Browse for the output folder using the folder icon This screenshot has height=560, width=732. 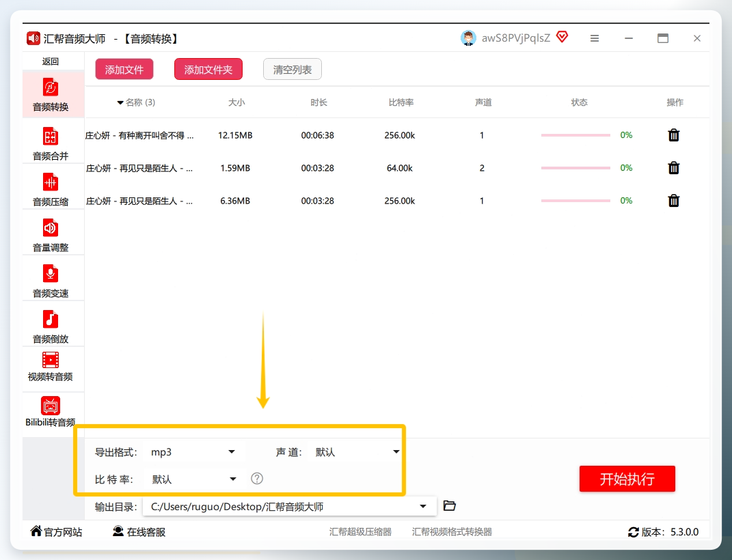tap(449, 505)
